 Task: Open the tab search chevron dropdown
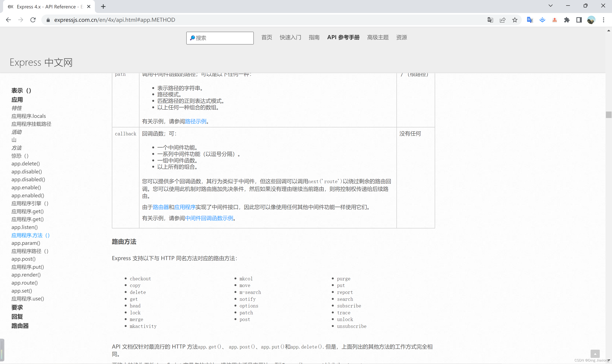pos(550,5)
